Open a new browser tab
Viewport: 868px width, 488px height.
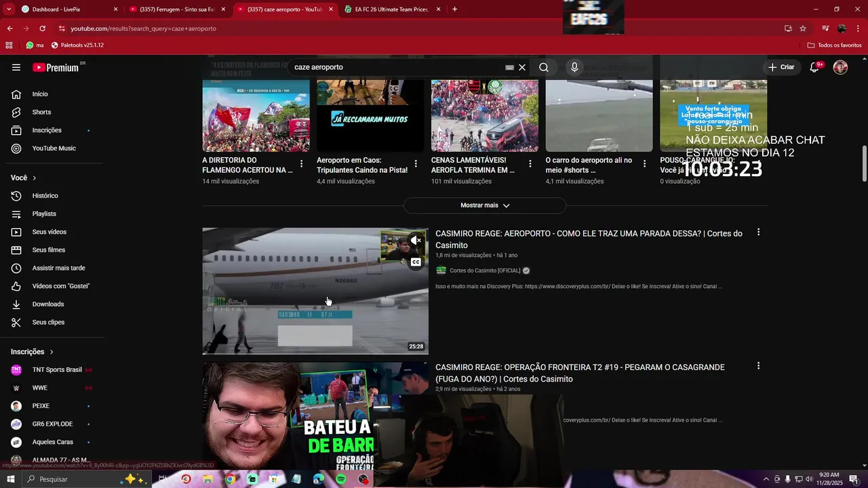[x=454, y=9]
